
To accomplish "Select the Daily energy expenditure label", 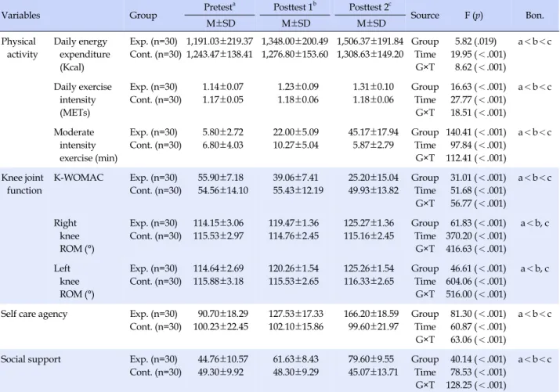I will pyautogui.click(x=81, y=54).
